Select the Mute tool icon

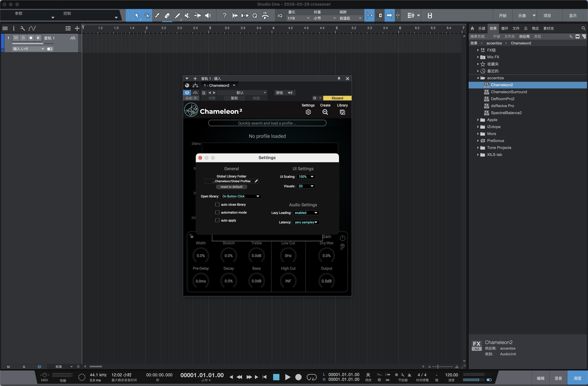pos(187,16)
